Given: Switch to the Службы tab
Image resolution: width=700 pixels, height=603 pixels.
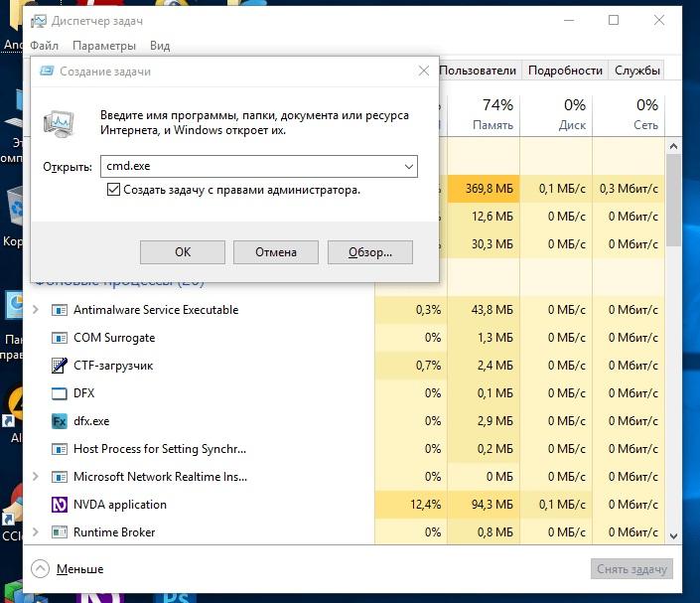Looking at the screenshot, I should (x=636, y=71).
